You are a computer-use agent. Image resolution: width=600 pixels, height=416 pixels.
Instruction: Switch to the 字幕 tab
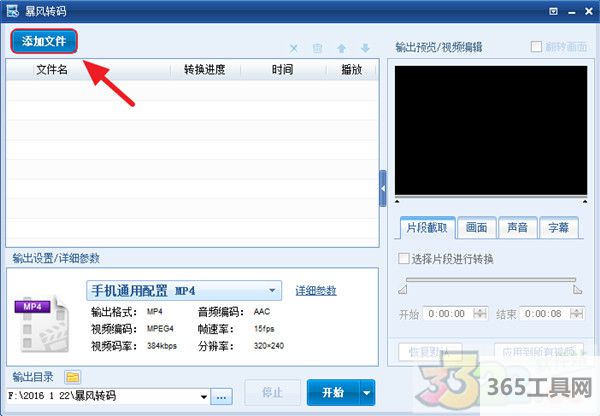pyautogui.click(x=557, y=227)
